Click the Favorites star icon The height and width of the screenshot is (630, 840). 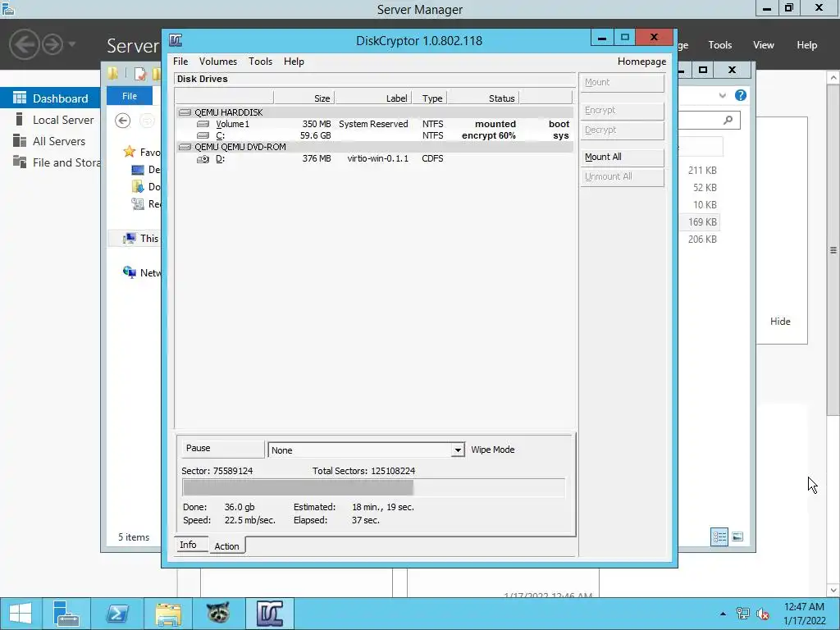129,152
